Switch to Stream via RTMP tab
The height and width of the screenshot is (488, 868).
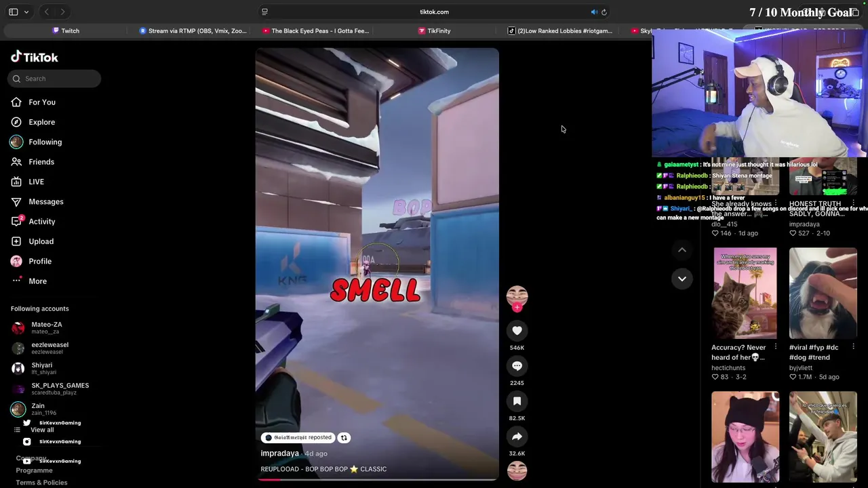click(x=193, y=30)
